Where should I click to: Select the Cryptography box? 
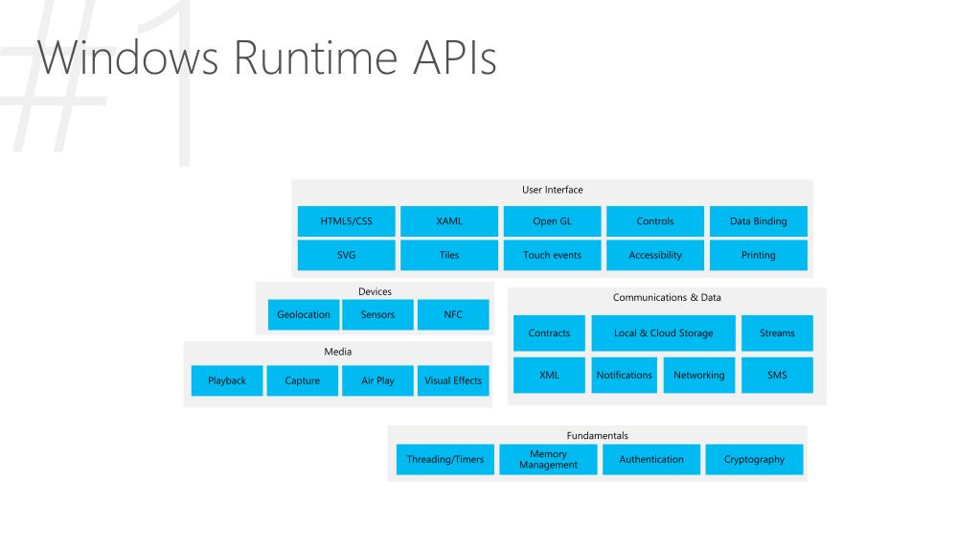pos(754,460)
